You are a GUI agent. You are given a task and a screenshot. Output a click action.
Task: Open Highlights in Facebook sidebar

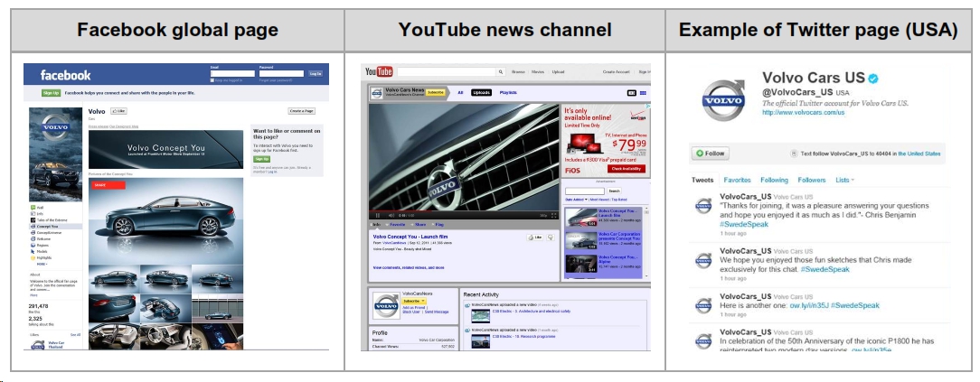click(x=42, y=257)
